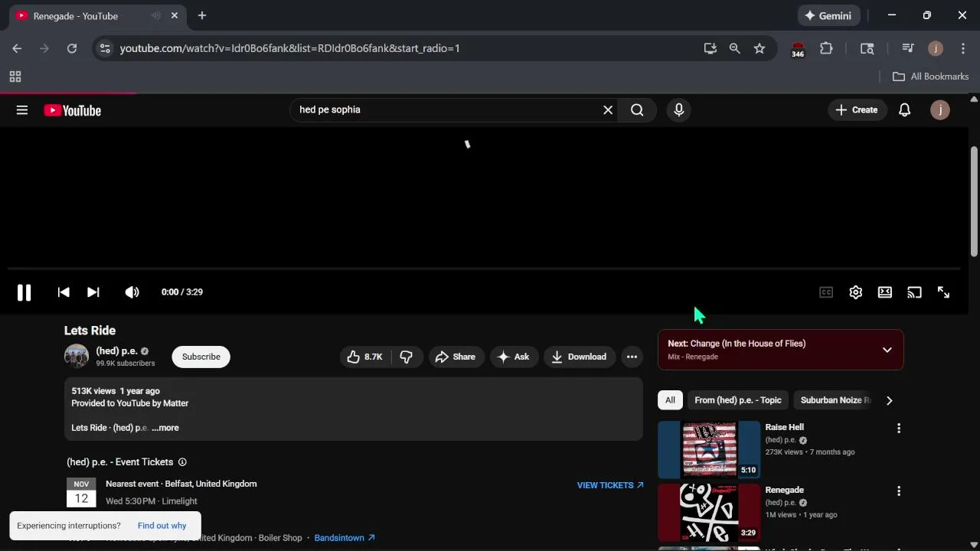Open Chrome side panel icon

tap(867, 48)
